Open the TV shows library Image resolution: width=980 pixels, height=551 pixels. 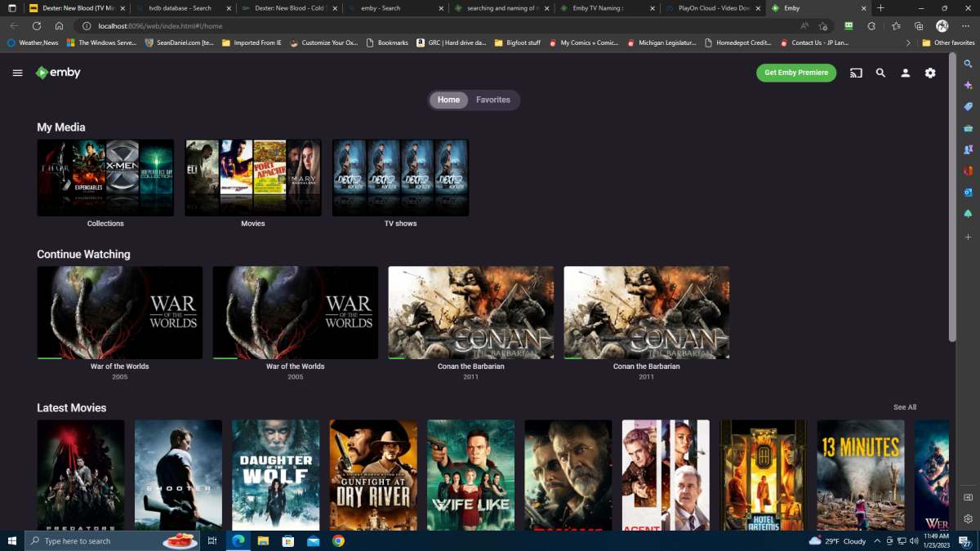[400, 178]
